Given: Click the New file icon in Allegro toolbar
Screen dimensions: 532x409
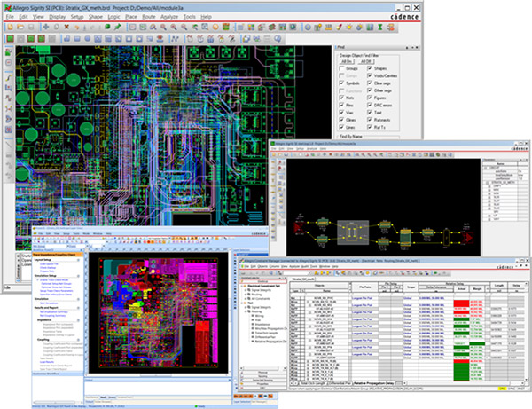Looking at the screenshot, I should [x=10, y=27].
